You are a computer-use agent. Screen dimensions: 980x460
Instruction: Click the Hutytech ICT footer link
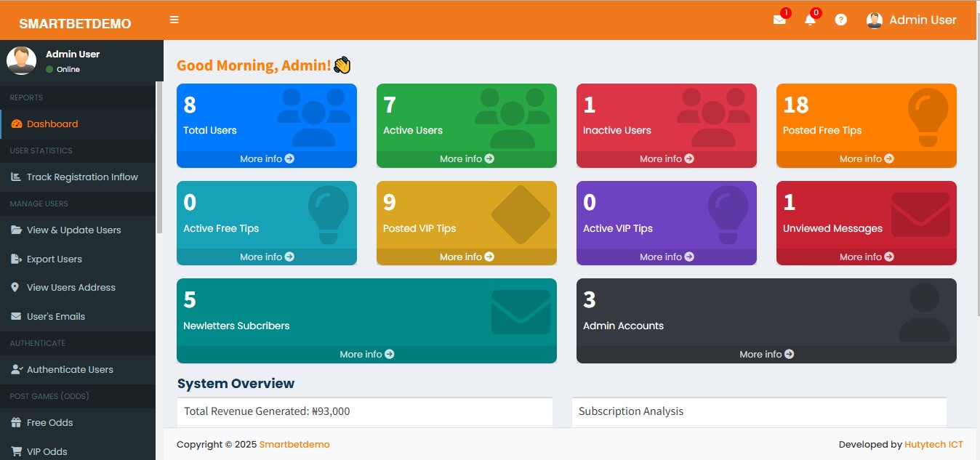coord(933,445)
